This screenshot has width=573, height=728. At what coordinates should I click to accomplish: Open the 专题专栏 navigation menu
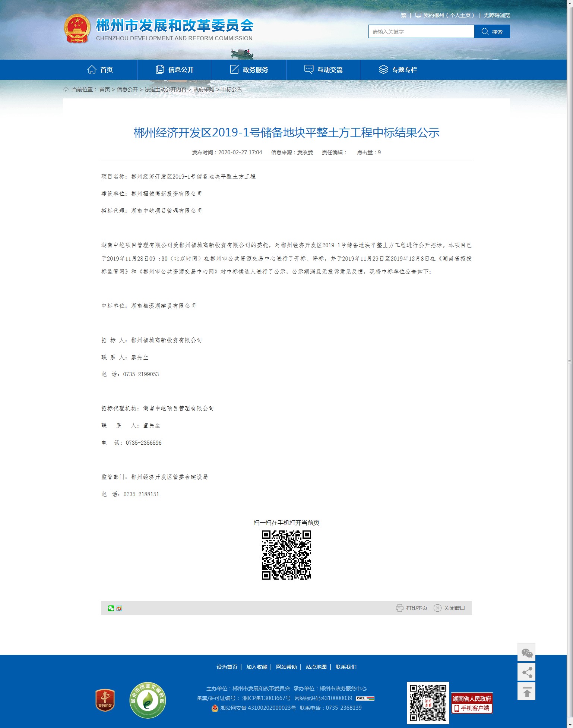coord(398,69)
